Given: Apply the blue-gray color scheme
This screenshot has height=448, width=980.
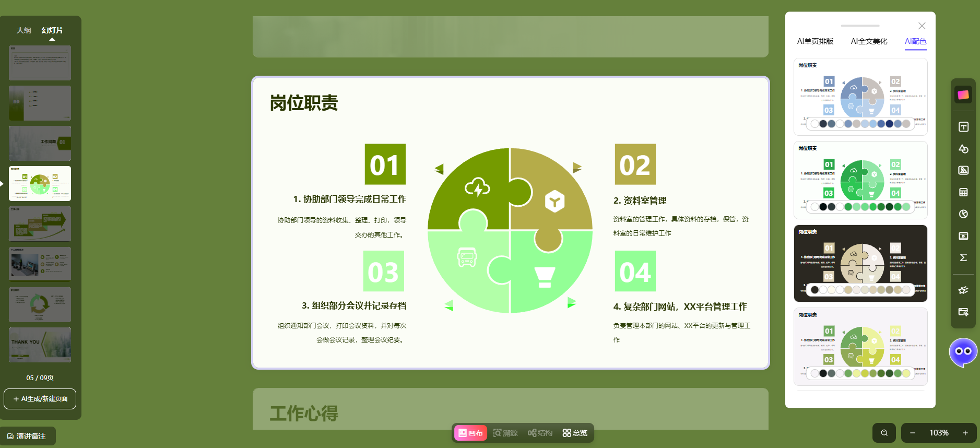Looking at the screenshot, I should tap(860, 97).
